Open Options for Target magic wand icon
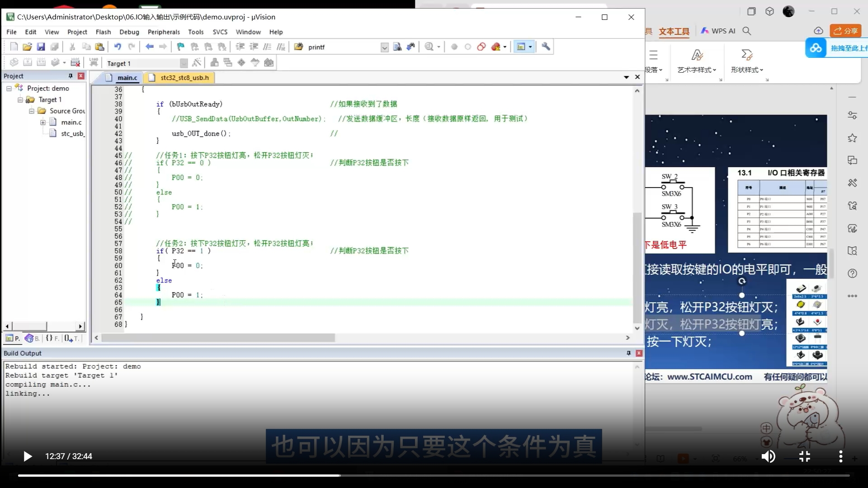The width and height of the screenshot is (868, 488). pyautogui.click(x=197, y=63)
